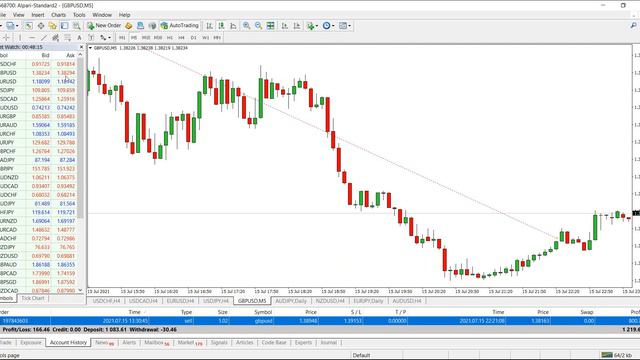The width and height of the screenshot is (640, 360).
Task: Click Market Watch scrollbar down arrow
Action: coord(80,290)
